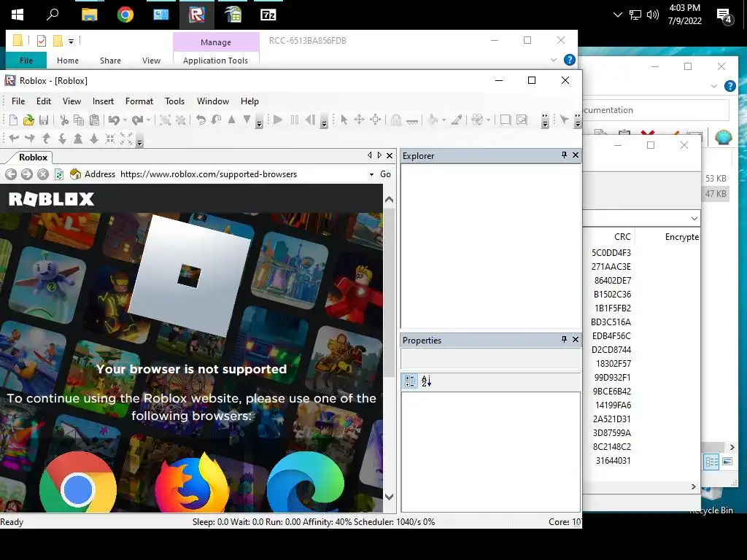
Task: Cut selection with the scissors icon
Action: point(64,120)
